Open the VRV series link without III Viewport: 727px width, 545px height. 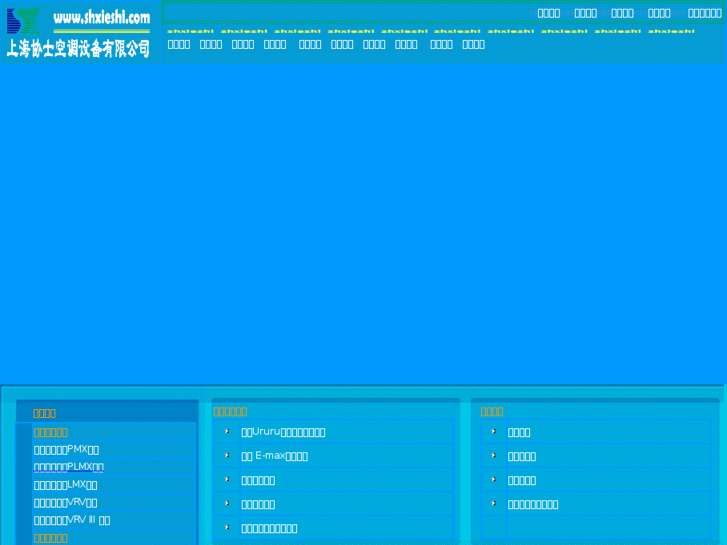[x=65, y=502]
